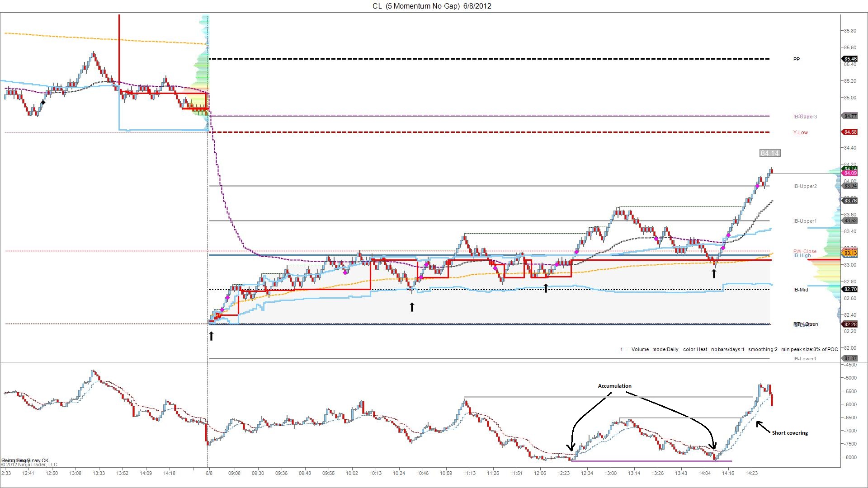Select the 12:41 time axis label
Viewport: 868px width, 488px height.
click(28, 473)
